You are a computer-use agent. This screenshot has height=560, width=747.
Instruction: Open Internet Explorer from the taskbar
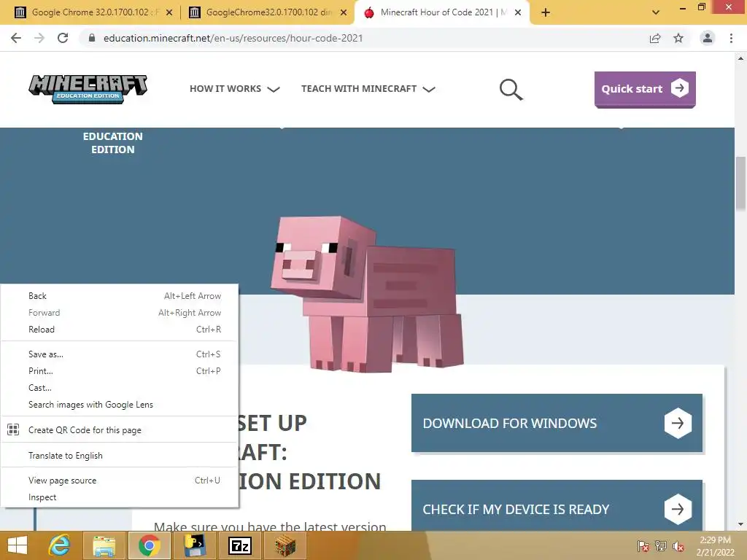[60, 545]
